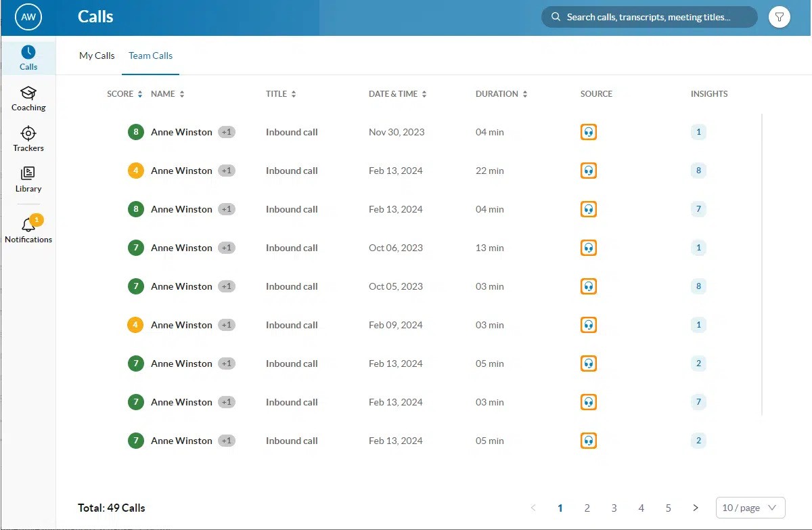The height and width of the screenshot is (530, 812).
Task: Go to page 3 of calls
Action: click(x=614, y=508)
